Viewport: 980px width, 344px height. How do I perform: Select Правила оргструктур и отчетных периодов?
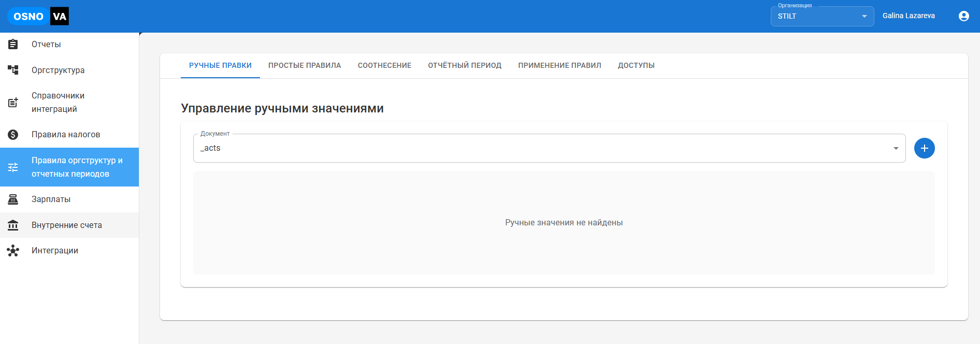click(x=69, y=167)
